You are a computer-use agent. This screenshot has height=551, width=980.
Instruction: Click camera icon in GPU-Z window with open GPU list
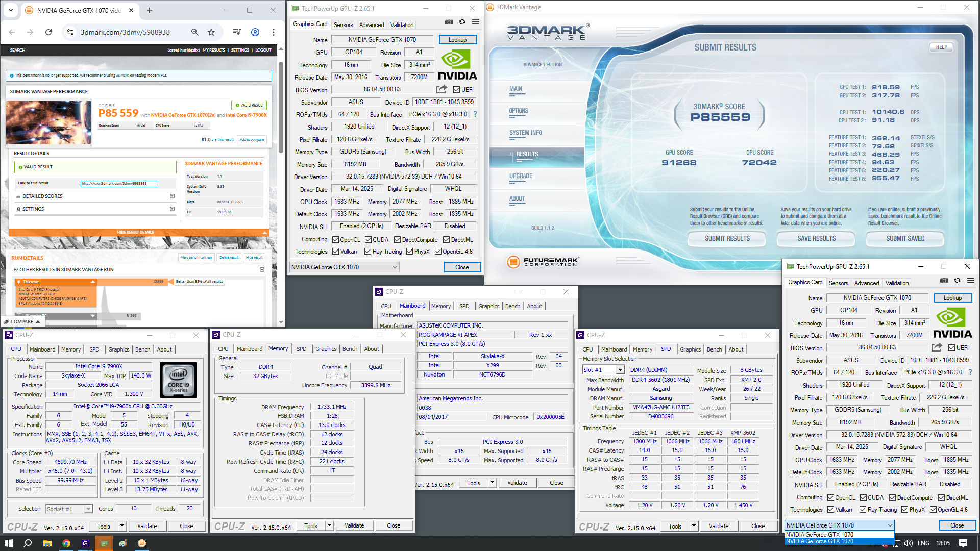pos(944,281)
